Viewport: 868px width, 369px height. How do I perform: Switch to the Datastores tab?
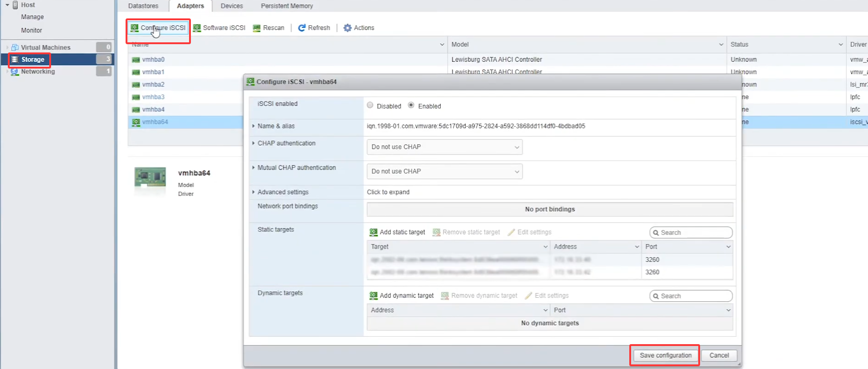click(143, 6)
